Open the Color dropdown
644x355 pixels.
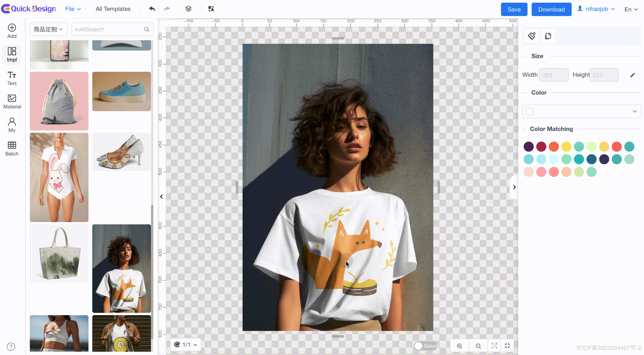pyautogui.click(x=582, y=111)
